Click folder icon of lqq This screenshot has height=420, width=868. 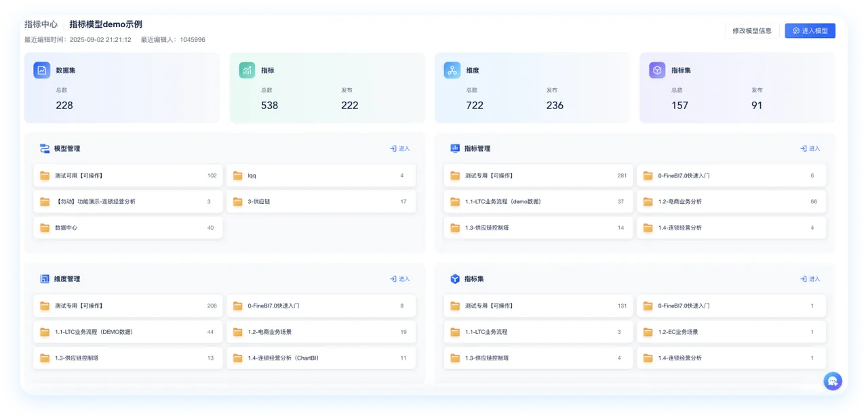(238, 175)
